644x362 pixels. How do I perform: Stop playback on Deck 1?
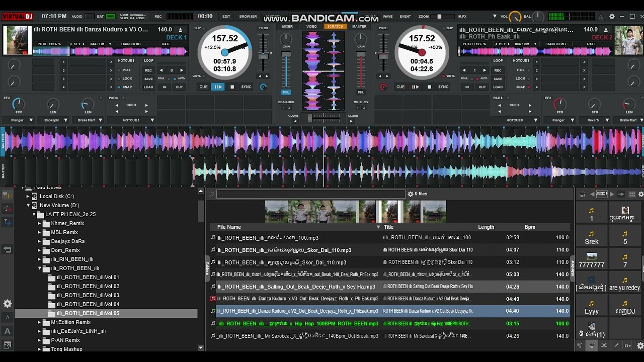[232, 87]
